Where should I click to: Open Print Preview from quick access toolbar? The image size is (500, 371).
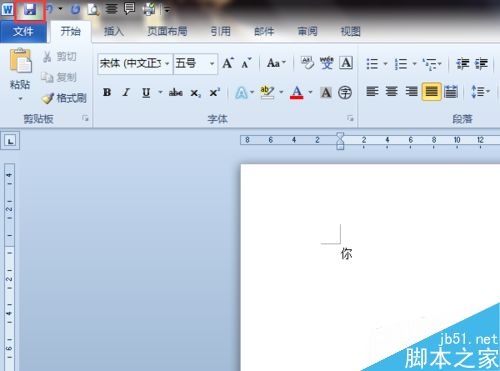coord(93,10)
